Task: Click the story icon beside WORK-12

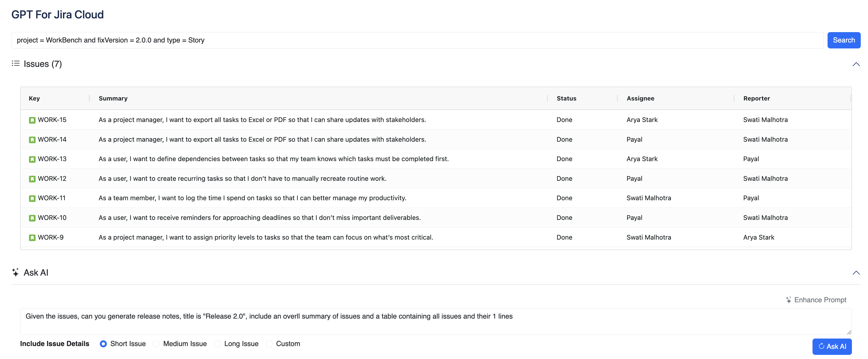Action: pos(32,179)
